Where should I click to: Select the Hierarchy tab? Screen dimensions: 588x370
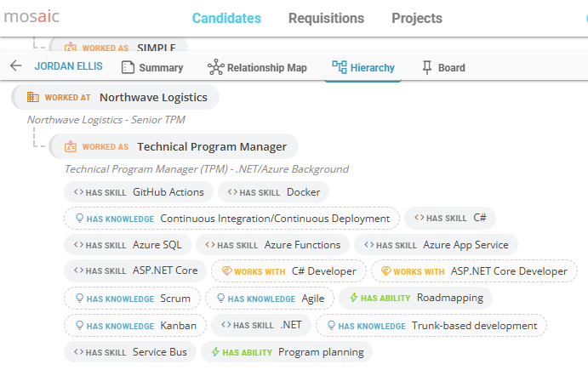point(363,67)
